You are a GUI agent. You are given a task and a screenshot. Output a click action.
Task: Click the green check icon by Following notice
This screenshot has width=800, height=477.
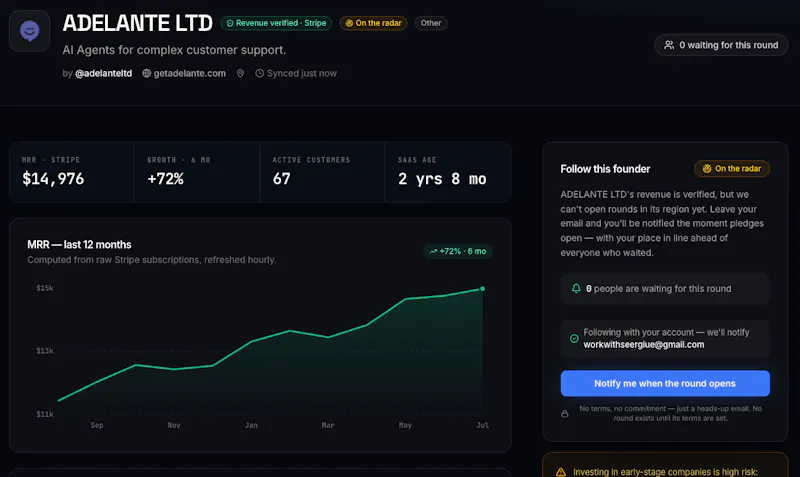pos(574,339)
